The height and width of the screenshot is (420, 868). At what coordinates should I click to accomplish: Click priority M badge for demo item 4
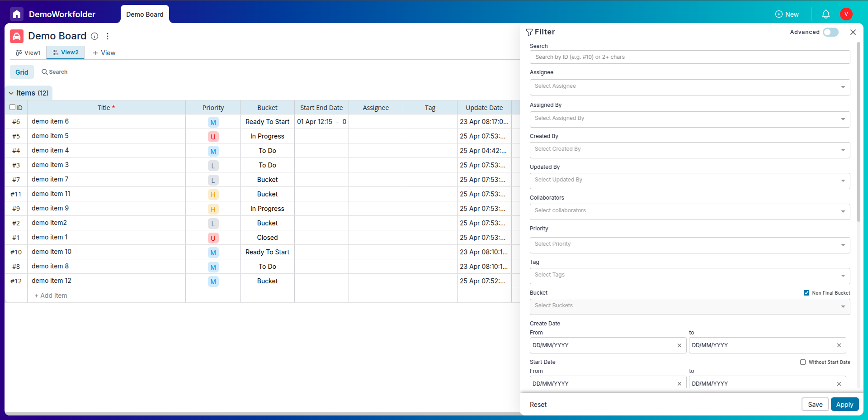tap(213, 151)
